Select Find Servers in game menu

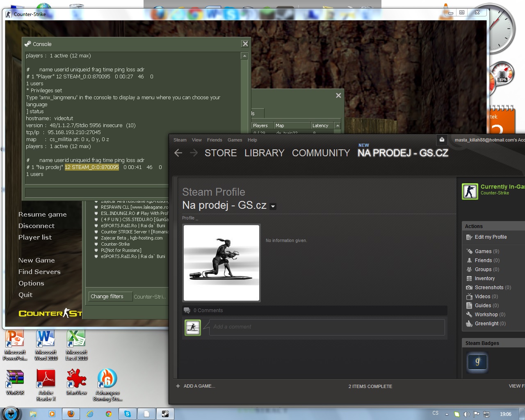point(39,272)
